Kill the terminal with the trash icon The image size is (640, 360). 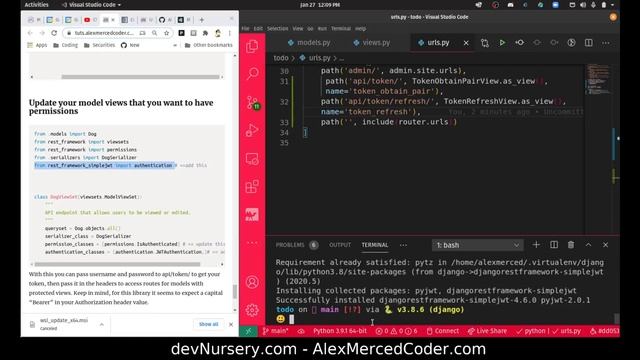pos(571,244)
